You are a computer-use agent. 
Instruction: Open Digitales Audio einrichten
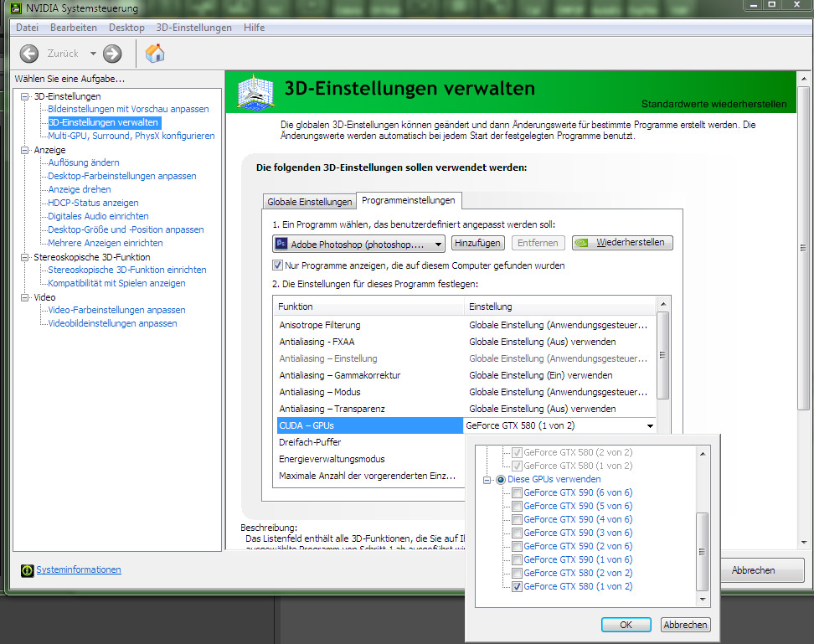point(98,216)
